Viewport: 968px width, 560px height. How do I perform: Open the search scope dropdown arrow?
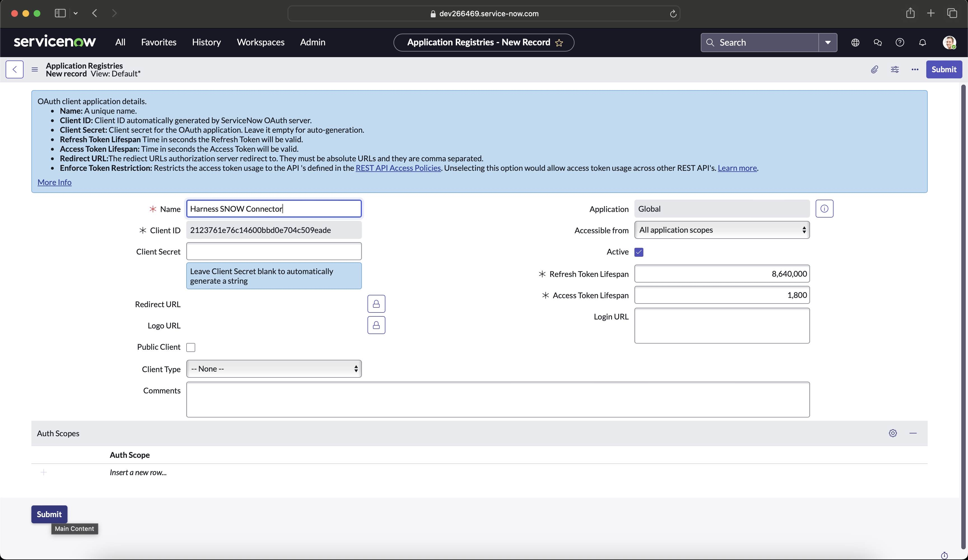tap(828, 42)
